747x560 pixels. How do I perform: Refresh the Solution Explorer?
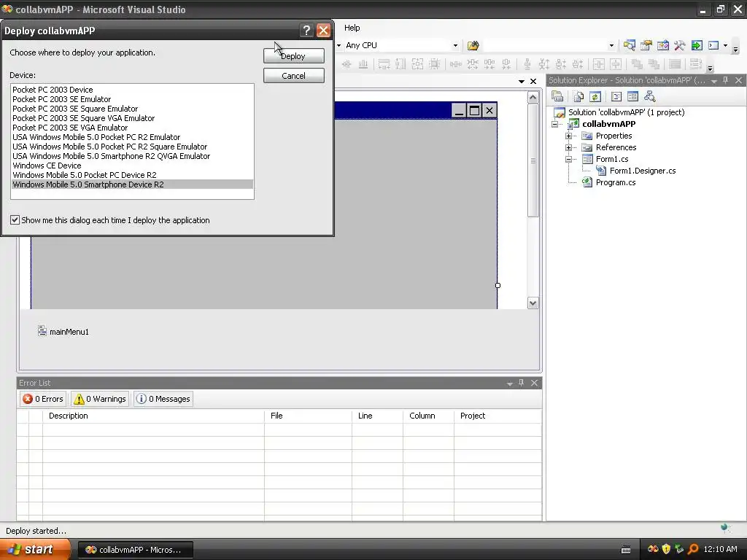tap(595, 97)
